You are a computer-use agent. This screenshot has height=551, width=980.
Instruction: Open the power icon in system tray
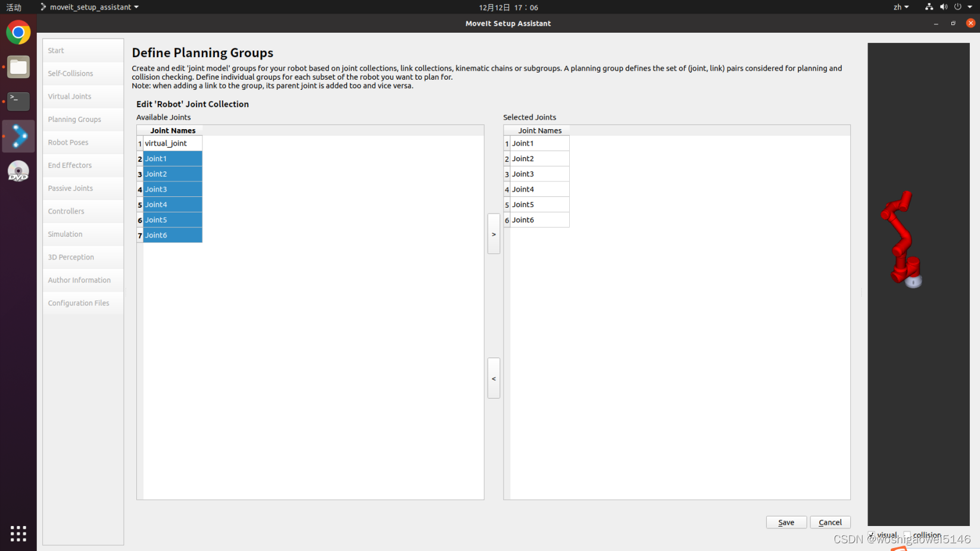tap(957, 7)
